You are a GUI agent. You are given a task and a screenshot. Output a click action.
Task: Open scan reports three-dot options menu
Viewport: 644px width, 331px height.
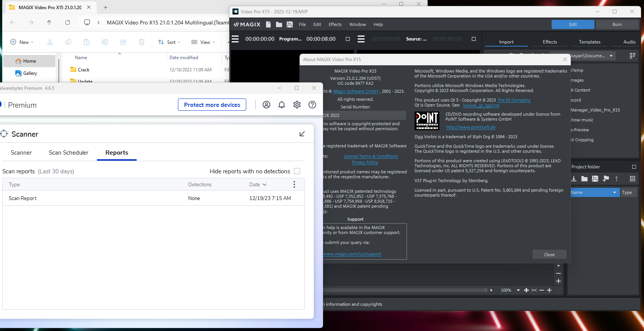click(294, 184)
